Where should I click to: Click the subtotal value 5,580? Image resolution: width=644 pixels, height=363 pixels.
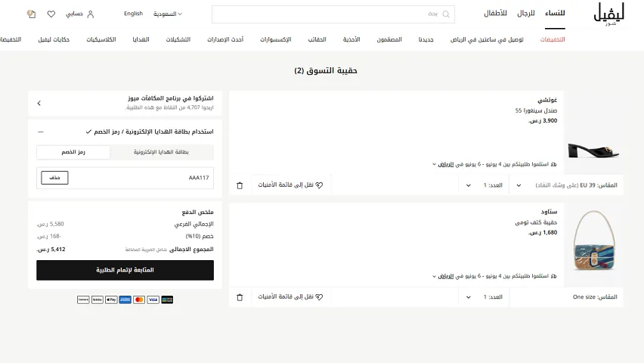(50, 224)
